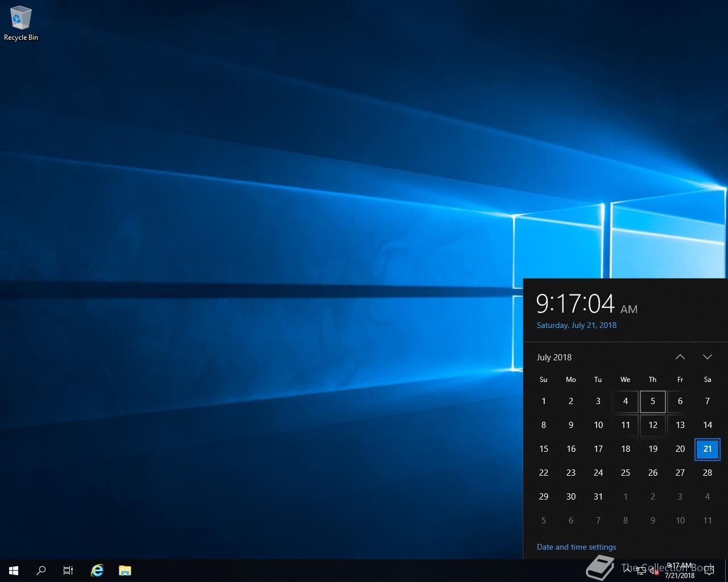Image resolution: width=728 pixels, height=582 pixels.
Task: Open File Explorer from the taskbar
Action: tap(125, 571)
